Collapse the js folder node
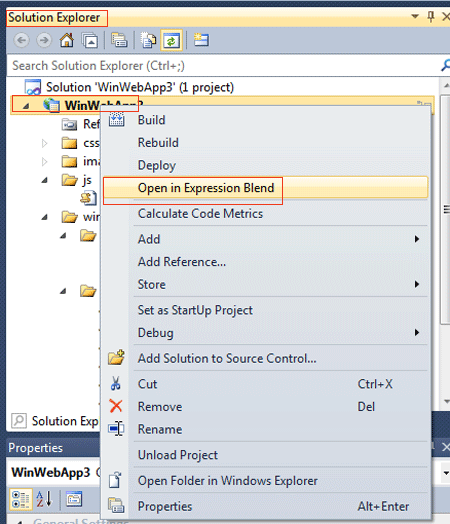The width and height of the screenshot is (450, 524). (44, 180)
